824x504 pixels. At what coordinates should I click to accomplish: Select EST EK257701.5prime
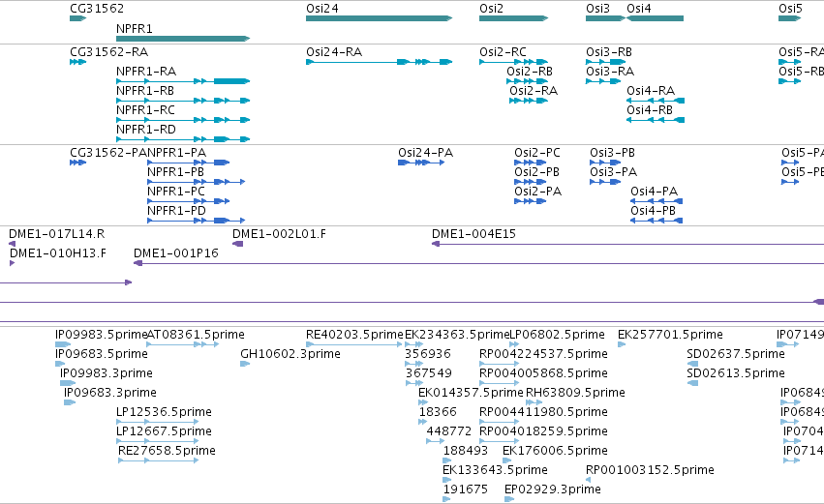pos(670,335)
